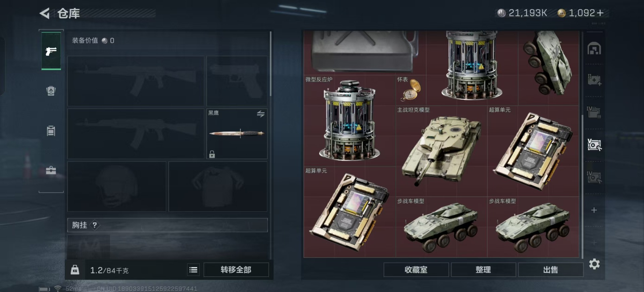This screenshot has height=292, width=644.
Task: Swap the 黑鹰 knife with arrows icon
Action: click(x=261, y=114)
